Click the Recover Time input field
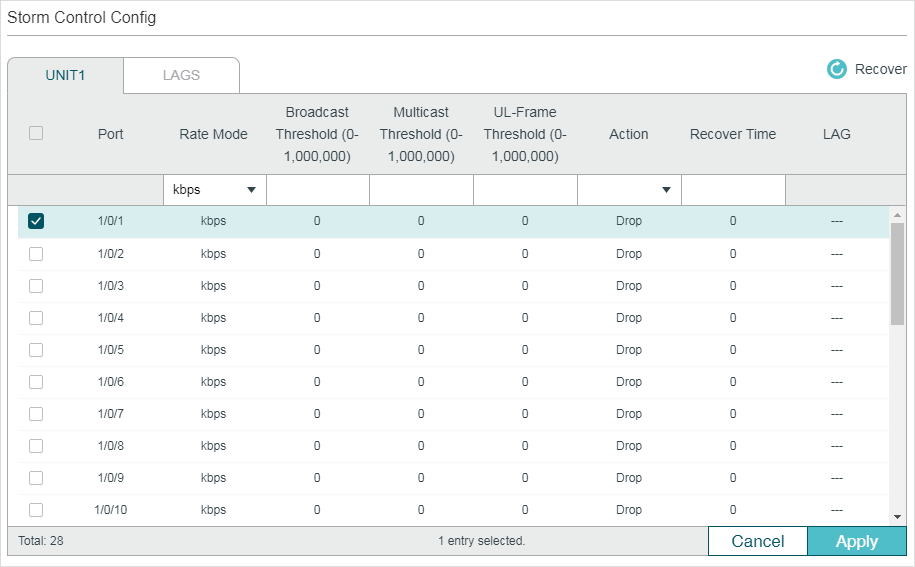Image resolution: width=915 pixels, height=567 pixels. click(734, 190)
